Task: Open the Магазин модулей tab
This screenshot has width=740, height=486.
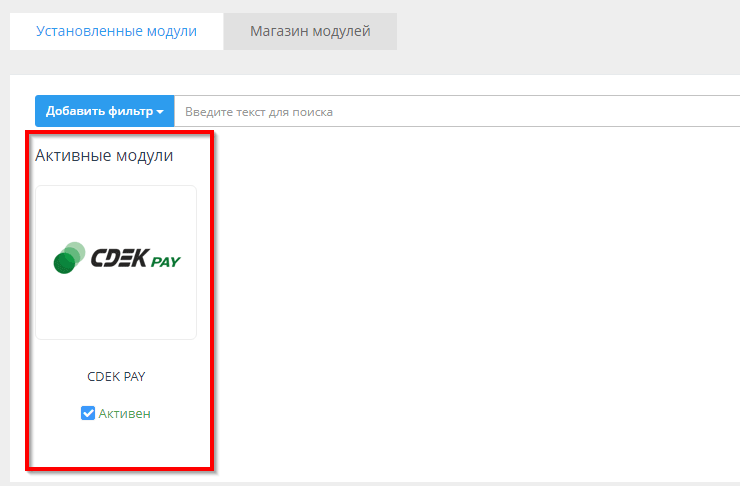Action: 310,31
